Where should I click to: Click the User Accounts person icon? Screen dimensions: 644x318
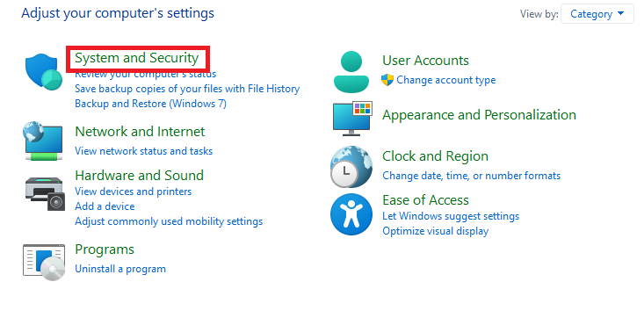(351, 72)
